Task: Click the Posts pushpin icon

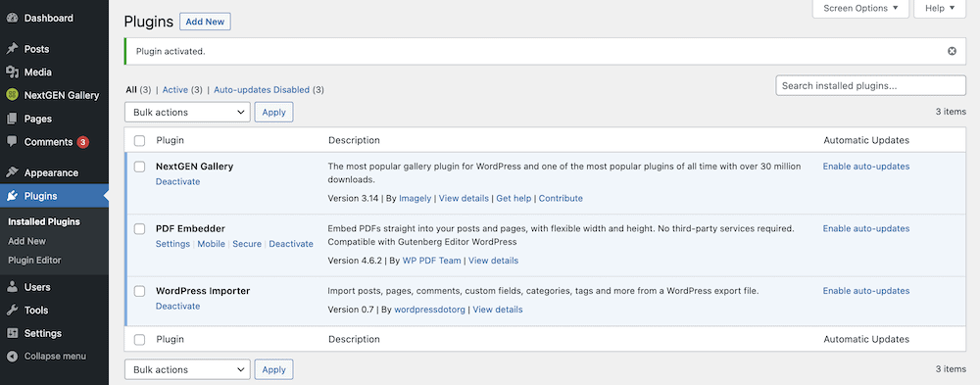Action: pos(12,49)
